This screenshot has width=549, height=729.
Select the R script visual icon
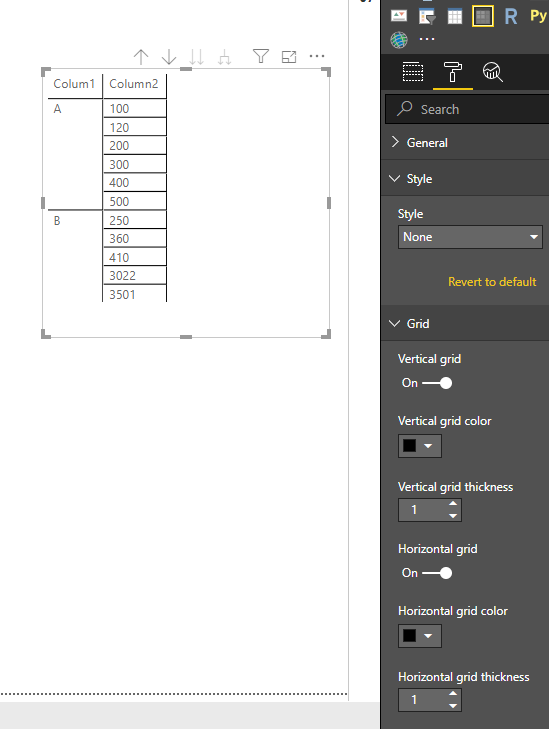(511, 16)
